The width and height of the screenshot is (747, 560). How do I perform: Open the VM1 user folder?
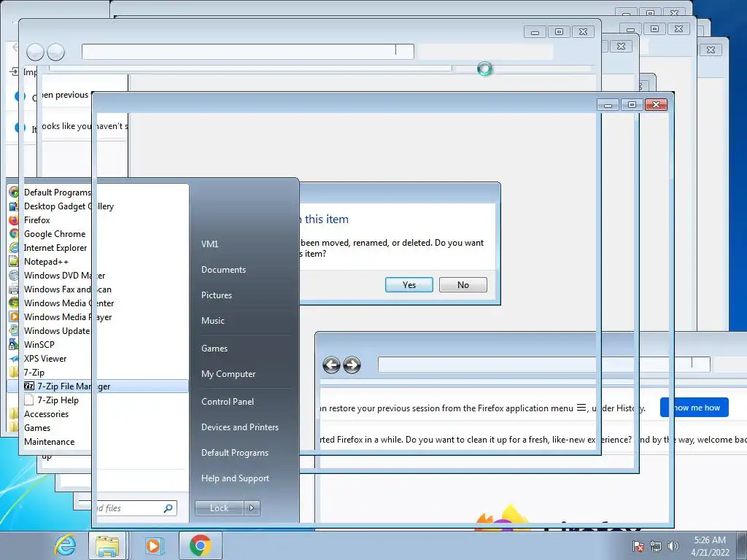click(209, 244)
